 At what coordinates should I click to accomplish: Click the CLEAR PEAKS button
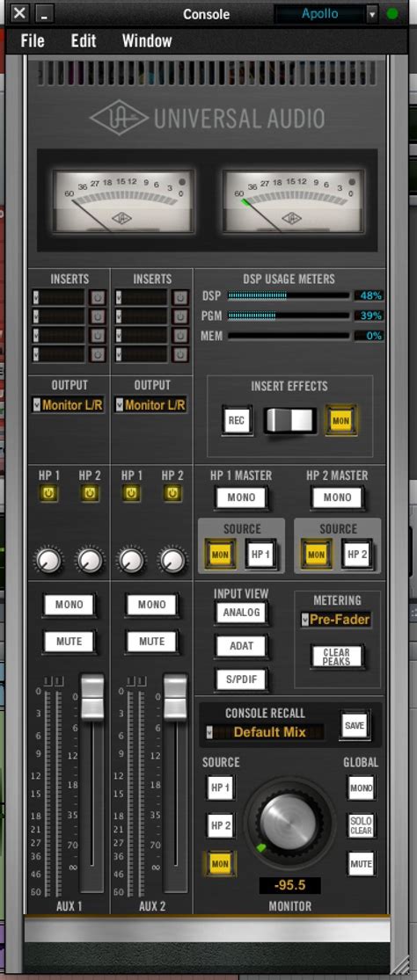(336, 657)
